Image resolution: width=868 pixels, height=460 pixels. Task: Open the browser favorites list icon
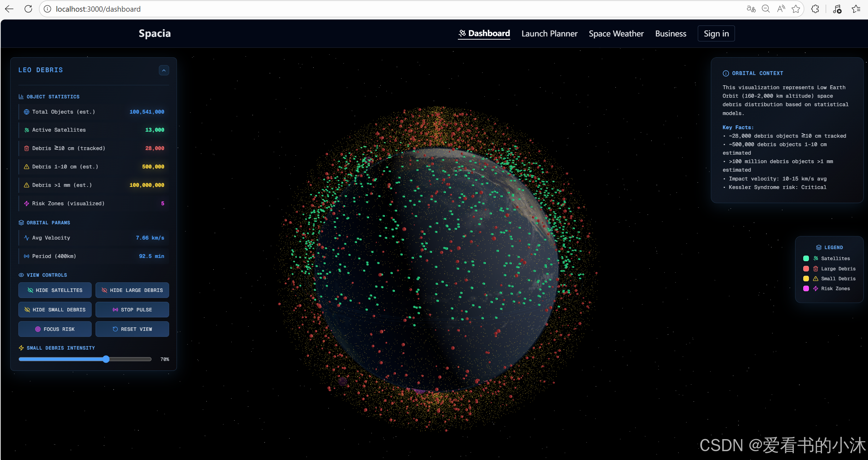pyautogui.click(x=856, y=9)
